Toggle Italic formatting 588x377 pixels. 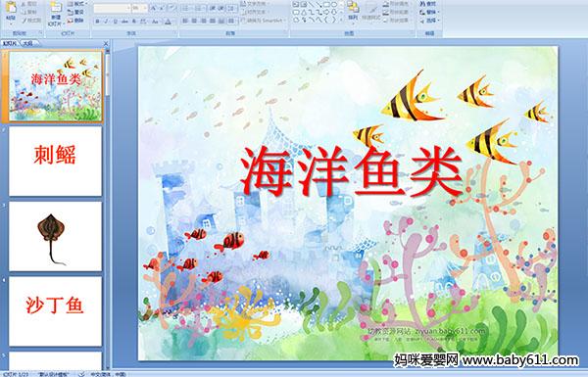(x=106, y=22)
